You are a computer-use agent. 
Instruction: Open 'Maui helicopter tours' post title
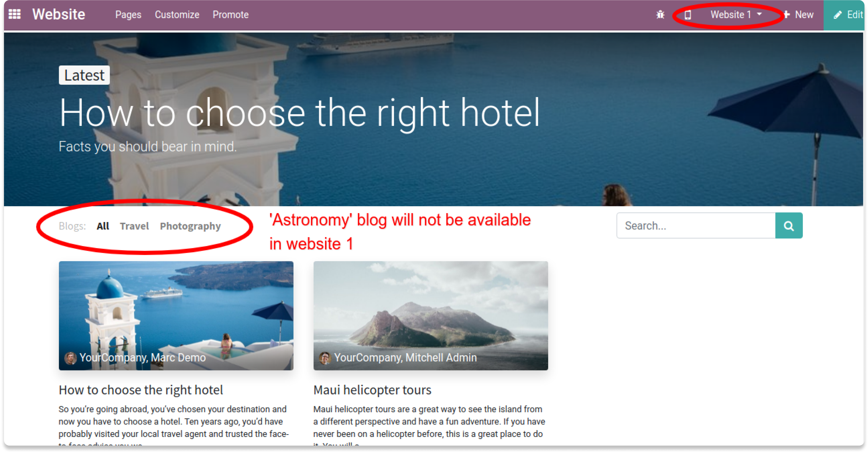tap(372, 390)
